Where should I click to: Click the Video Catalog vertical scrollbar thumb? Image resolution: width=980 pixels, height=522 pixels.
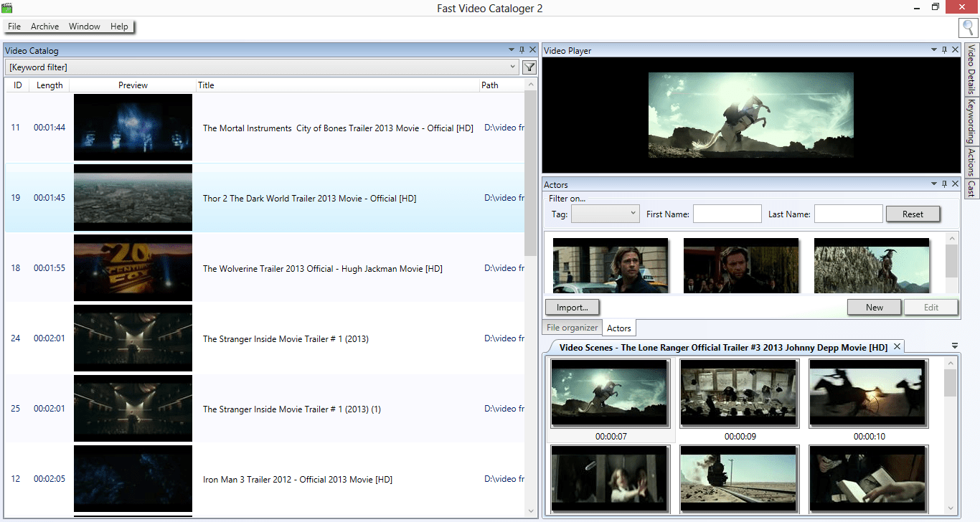531,174
